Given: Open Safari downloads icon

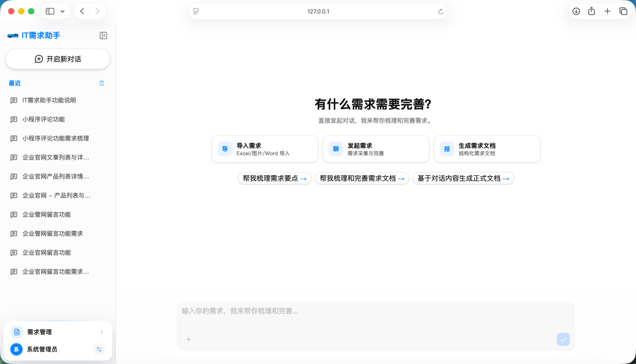Looking at the screenshot, I should pyautogui.click(x=576, y=11).
